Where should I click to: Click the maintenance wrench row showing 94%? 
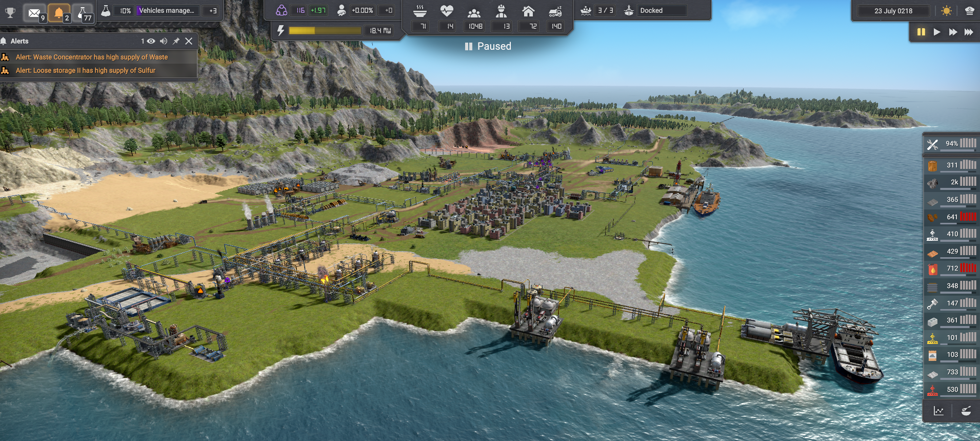(x=951, y=144)
